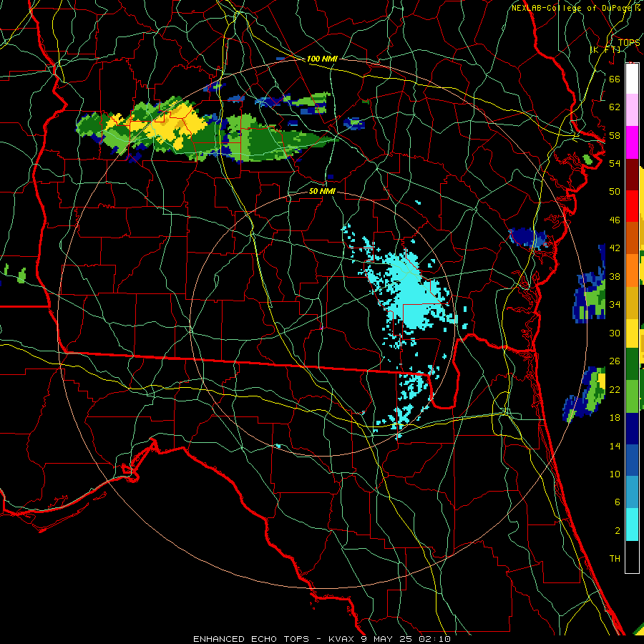
Task: Click the legend value '30'
Action: [x=615, y=333]
